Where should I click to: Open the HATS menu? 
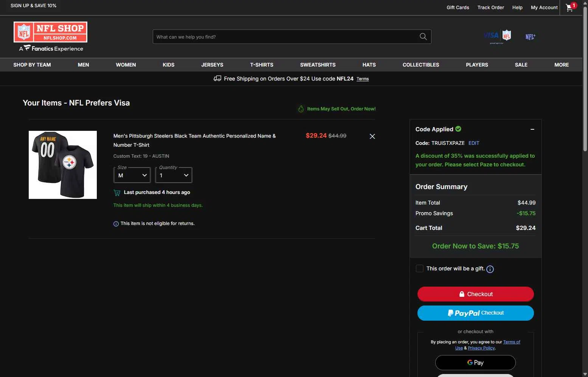[x=369, y=65]
